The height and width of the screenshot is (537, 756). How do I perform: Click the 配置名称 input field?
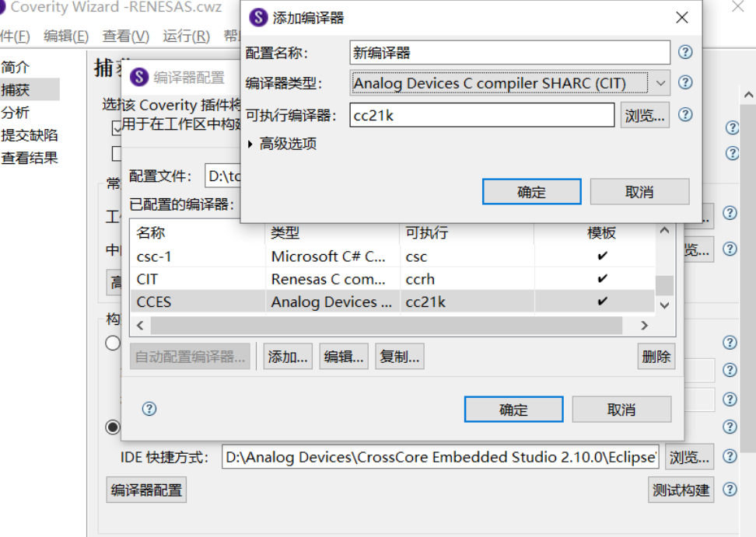tap(509, 53)
